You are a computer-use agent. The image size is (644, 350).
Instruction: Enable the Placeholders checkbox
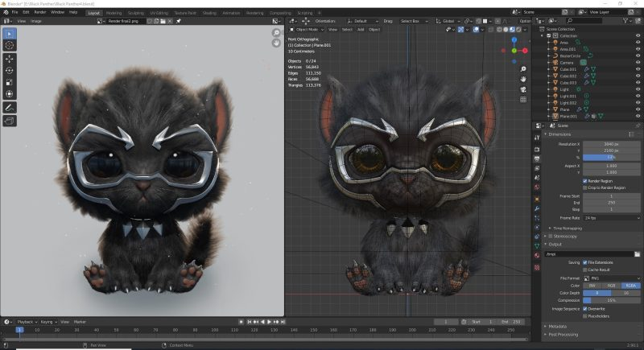tap(585, 316)
